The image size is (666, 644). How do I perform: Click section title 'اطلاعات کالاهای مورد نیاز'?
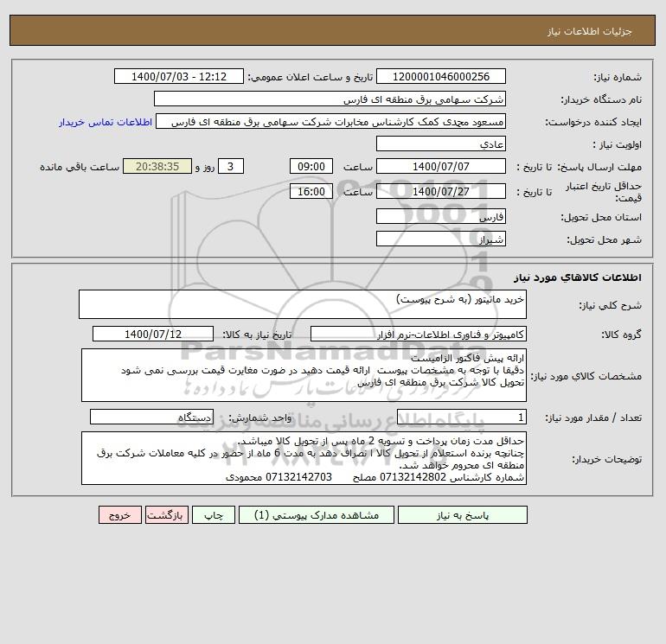[x=578, y=277]
